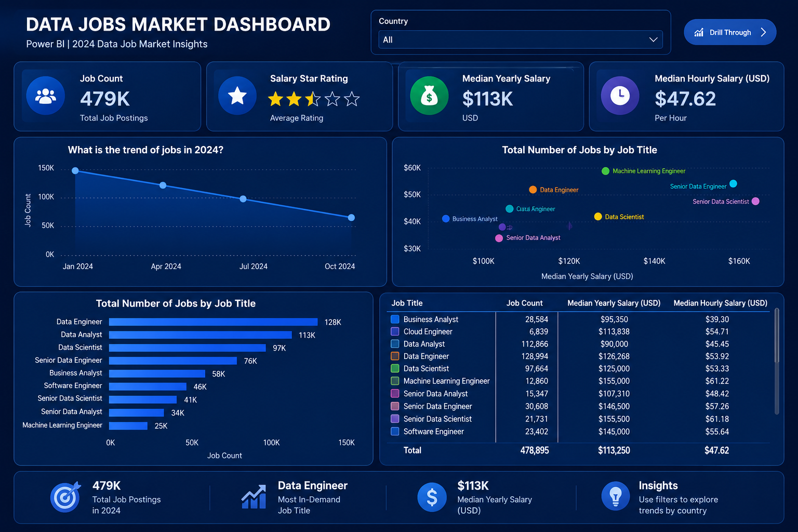Open the Country dropdown set to All
Viewport: 798px width, 532px height.
(521, 39)
